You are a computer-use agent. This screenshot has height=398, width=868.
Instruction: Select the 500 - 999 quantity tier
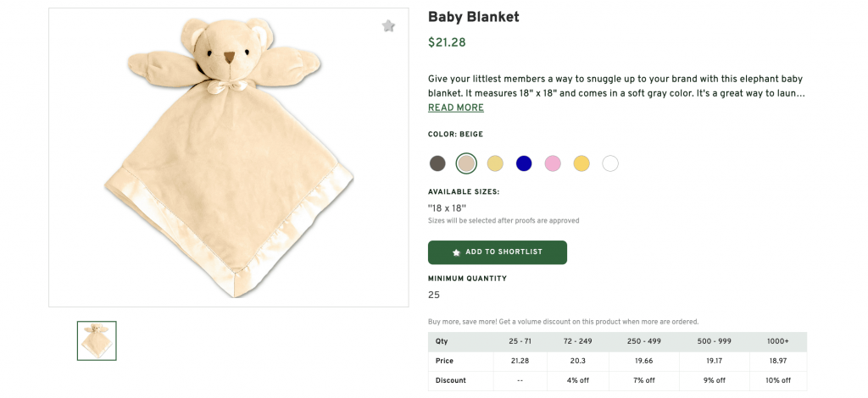pyautogui.click(x=712, y=341)
